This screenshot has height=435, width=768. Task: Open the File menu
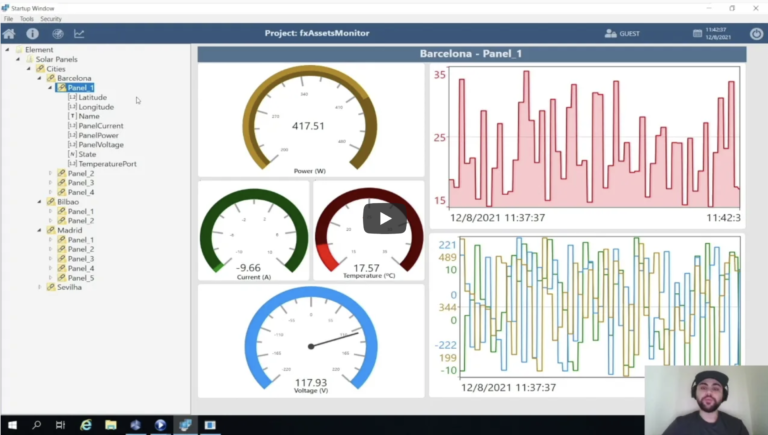[9, 19]
